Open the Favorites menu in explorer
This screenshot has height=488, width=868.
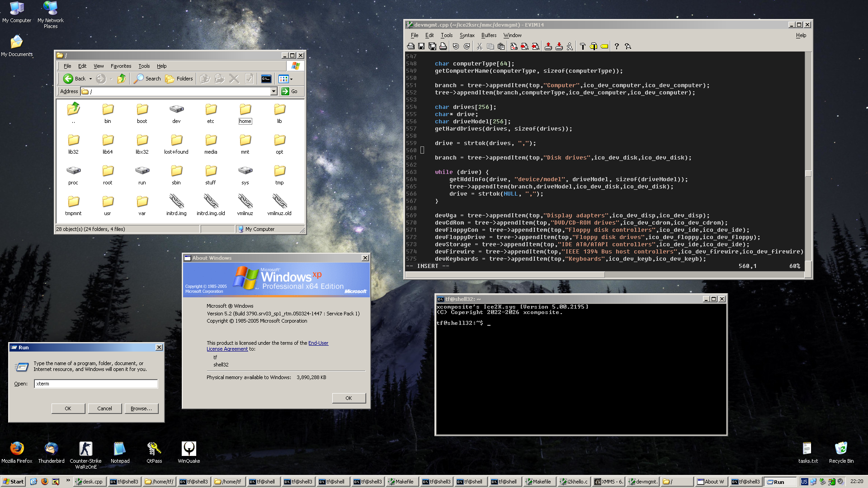[x=121, y=66]
